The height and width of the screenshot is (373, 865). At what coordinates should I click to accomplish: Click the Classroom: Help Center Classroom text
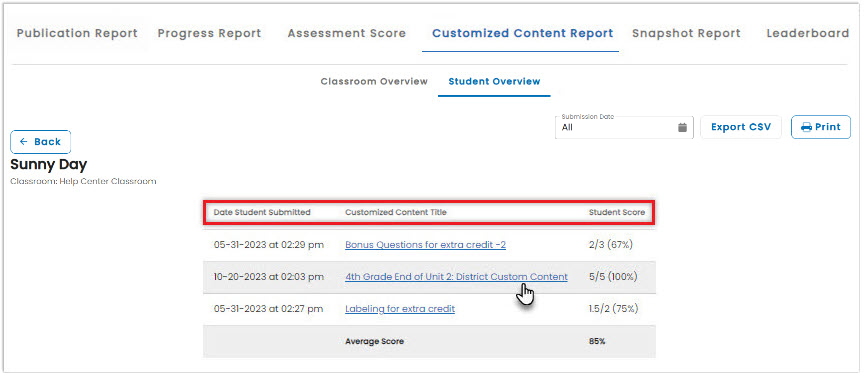click(83, 181)
